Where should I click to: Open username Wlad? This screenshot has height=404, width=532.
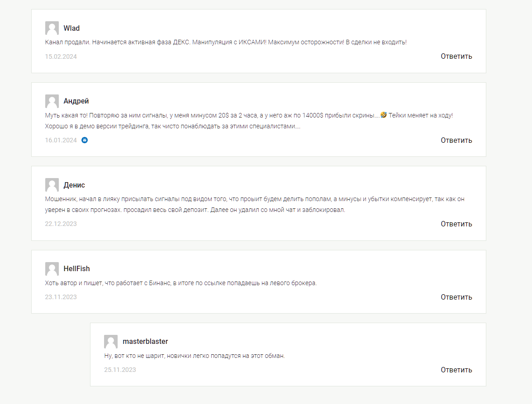(x=71, y=28)
